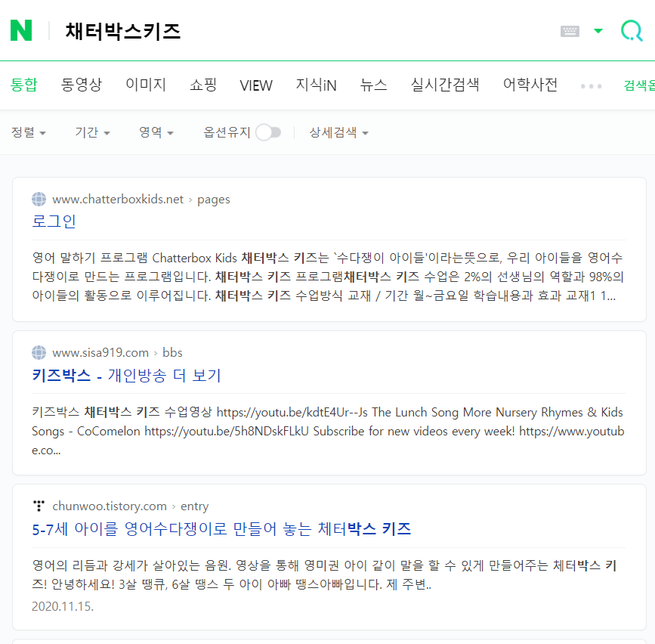Click the 2020.11.15. date text
Viewport: 655px width, 644px height.
tap(63, 606)
